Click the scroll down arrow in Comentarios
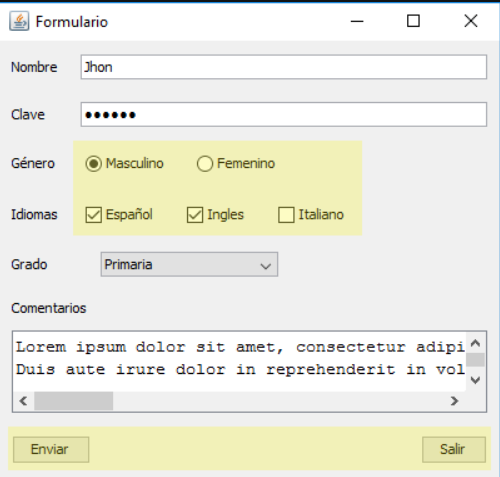 pyautogui.click(x=475, y=380)
